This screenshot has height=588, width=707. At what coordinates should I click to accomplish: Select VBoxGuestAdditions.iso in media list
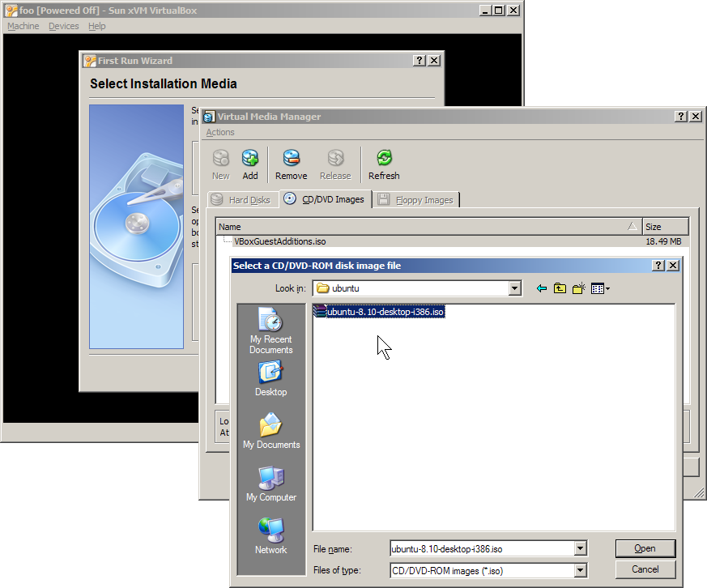[x=453, y=241]
